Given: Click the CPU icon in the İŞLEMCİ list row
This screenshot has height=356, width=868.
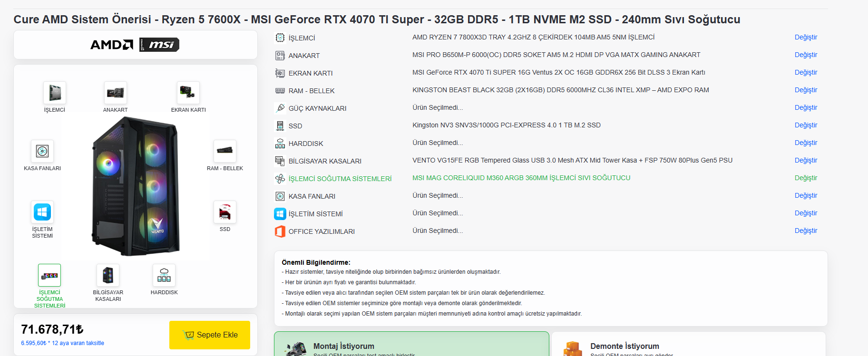Looking at the screenshot, I should coord(280,38).
